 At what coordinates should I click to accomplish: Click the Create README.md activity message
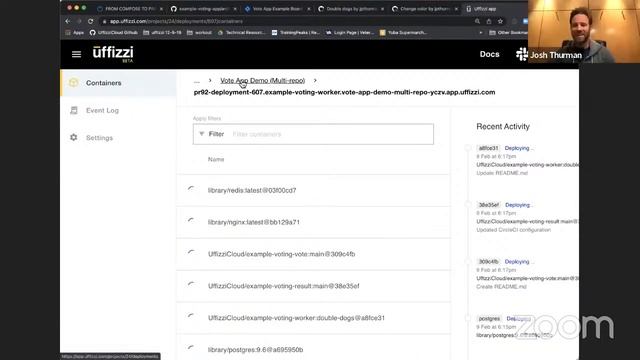click(501, 287)
